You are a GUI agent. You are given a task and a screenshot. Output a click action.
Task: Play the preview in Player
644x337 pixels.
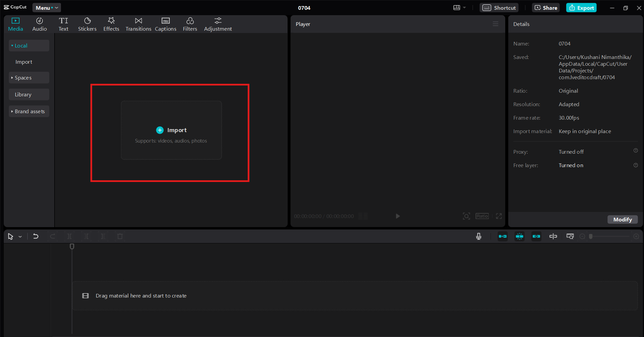click(397, 216)
